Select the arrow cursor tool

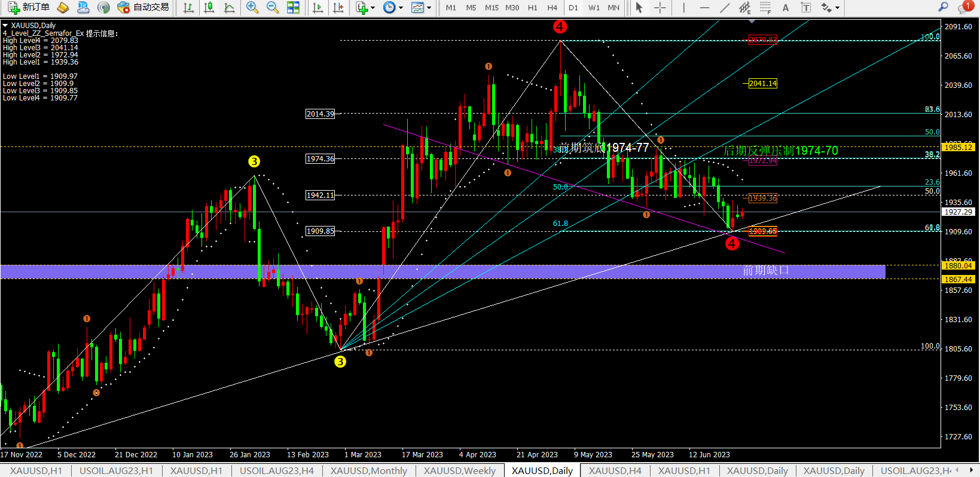(x=639, y=7)
